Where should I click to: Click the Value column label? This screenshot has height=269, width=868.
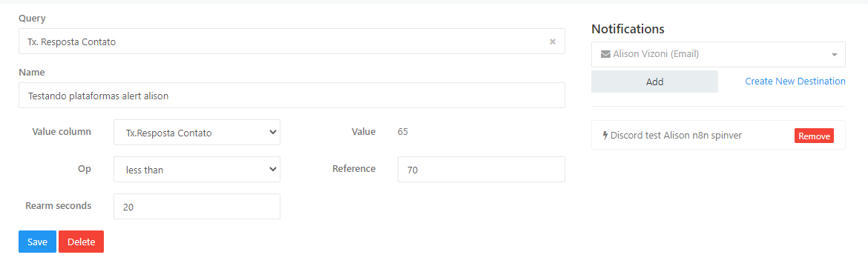(62, 131)
